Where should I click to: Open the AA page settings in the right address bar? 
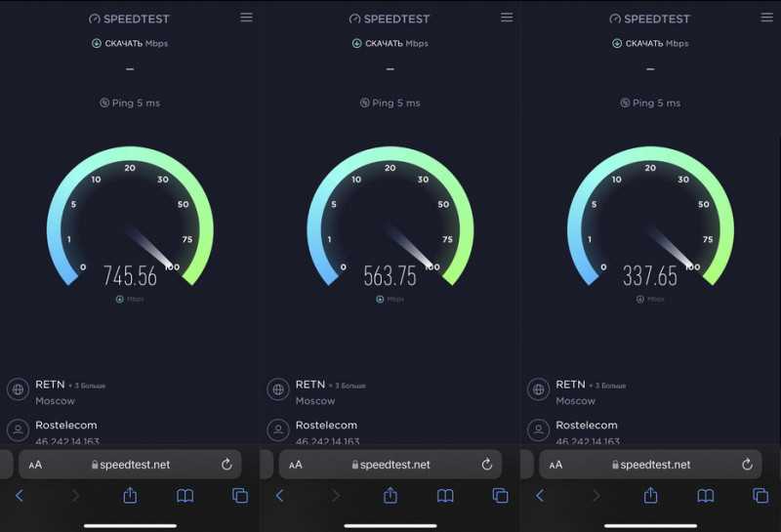(x=555, y=465)
